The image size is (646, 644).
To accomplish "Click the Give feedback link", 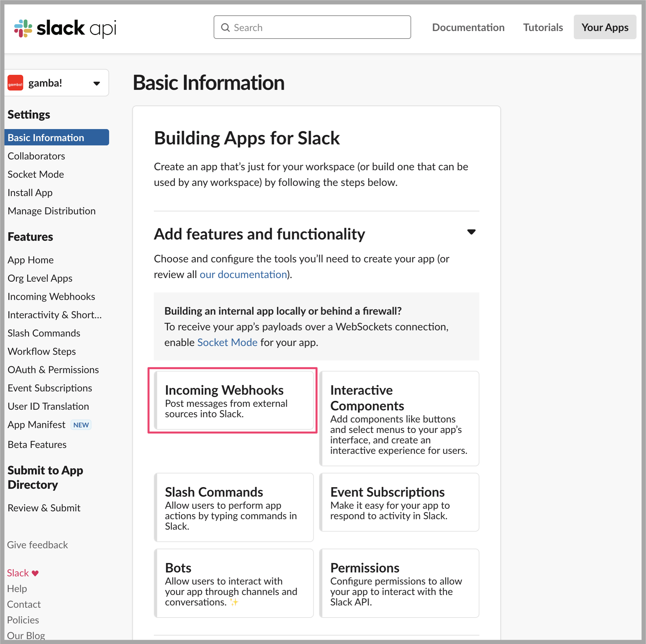I will (38, 545).
